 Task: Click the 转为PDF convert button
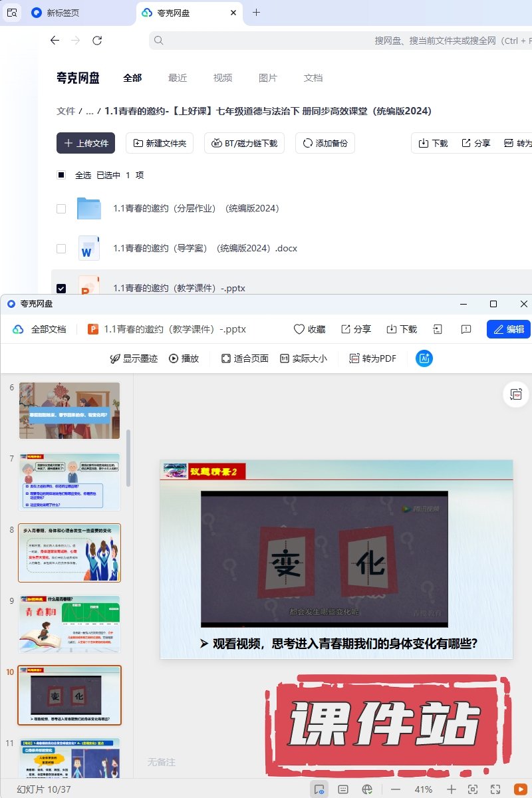(372, 358)
